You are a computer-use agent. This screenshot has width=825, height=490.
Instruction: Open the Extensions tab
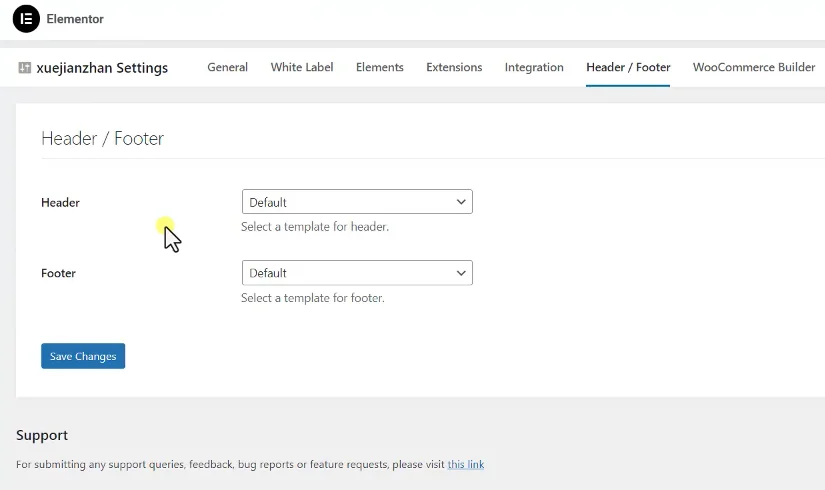tap(454, 67)
